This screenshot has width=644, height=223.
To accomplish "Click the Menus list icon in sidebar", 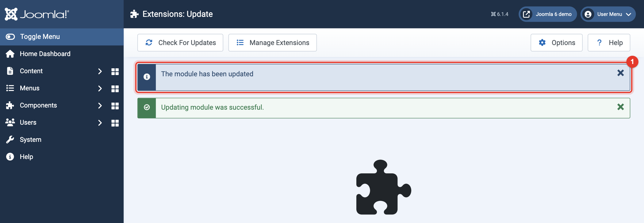I will click(x=10, y=88).
